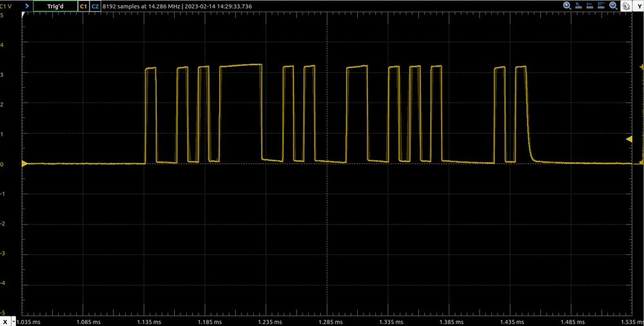Toggle the blue C2 channel button
The height and width of the screenshot is (326, 644).
click(x=95, y=6)
